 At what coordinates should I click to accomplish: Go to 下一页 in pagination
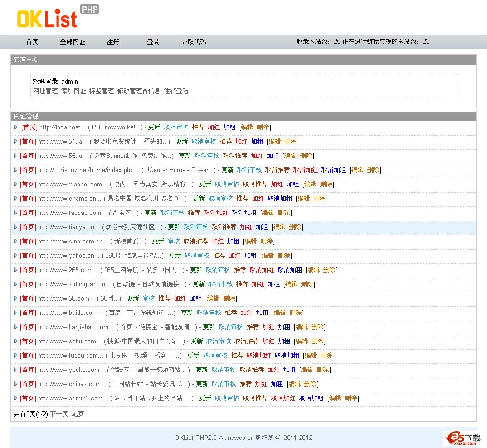point(59,414)
